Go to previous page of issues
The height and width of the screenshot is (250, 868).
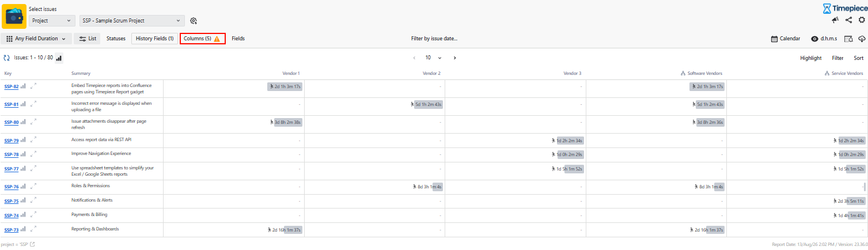414,58
